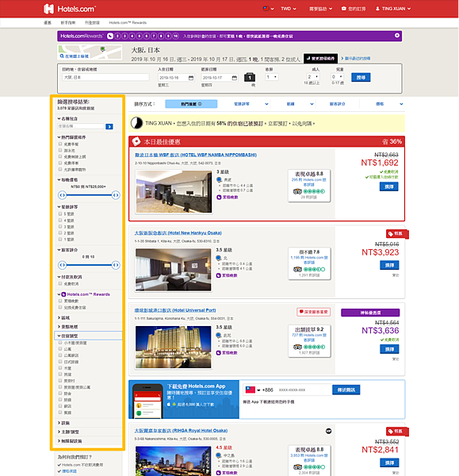Check the 3 star rating checkbox
459x476 pixels.
coord(60,226)
